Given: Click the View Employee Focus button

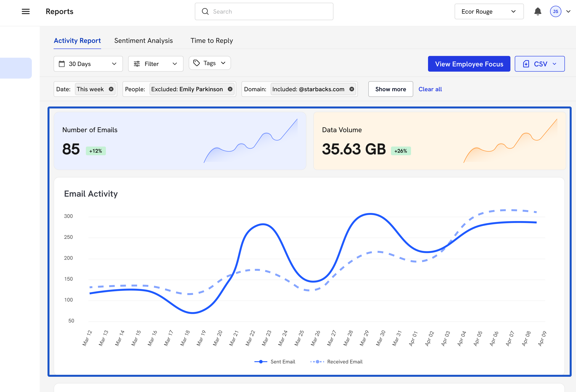Looking at the screenshot, I should pos(469,64).
